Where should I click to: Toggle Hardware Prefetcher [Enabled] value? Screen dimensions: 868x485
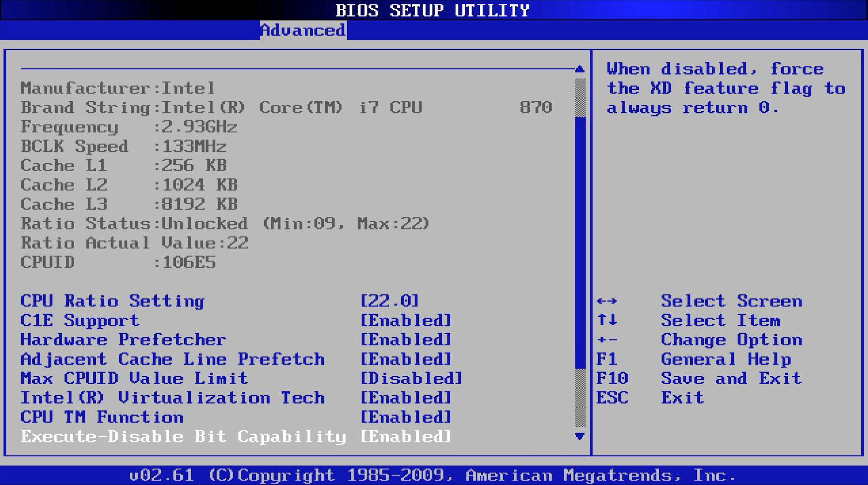[x=406, y=340]
